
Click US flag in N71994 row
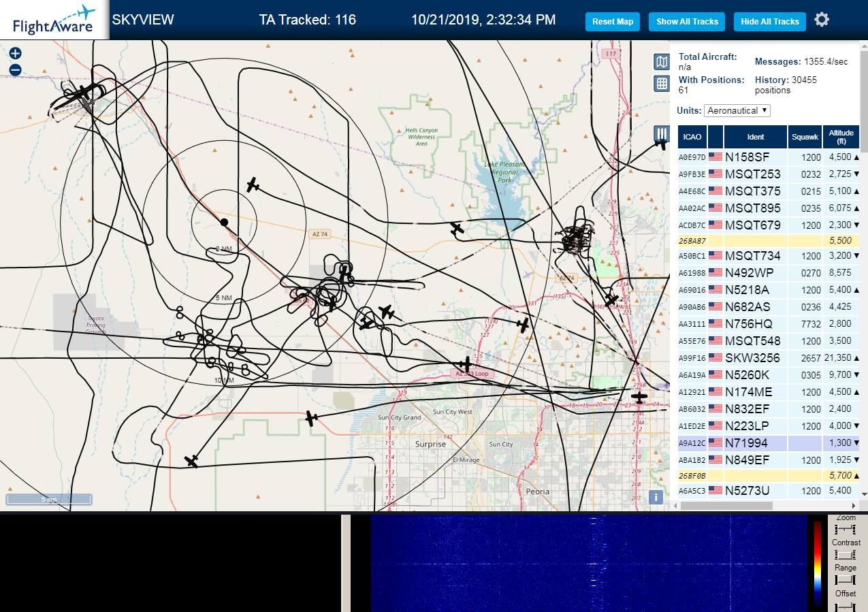point(716,443)
